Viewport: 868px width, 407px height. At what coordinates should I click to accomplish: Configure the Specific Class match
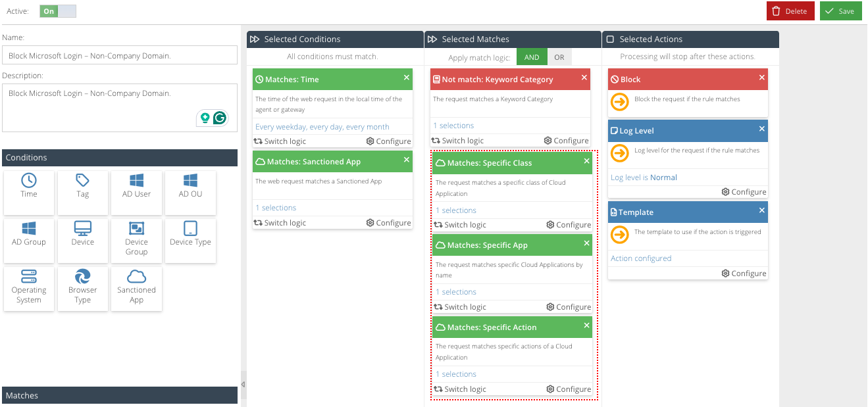pos(569,225)
